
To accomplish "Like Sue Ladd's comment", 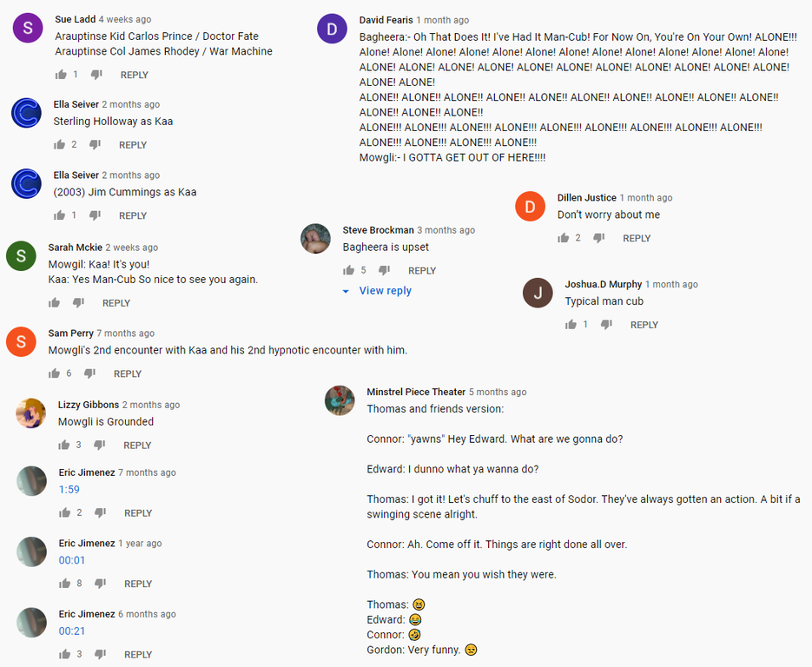I will pyautogui.click(x=60, y=75).
